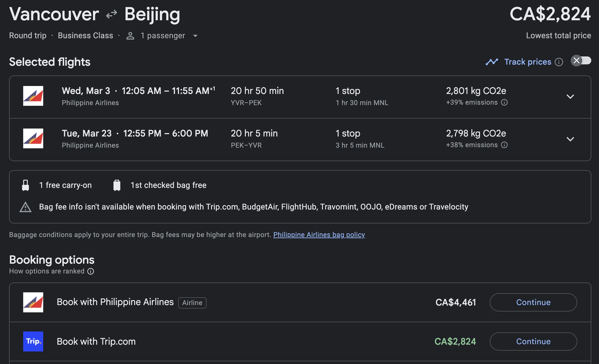Click the Vancouver–Beijing swap arrows icon
The width and height of the screenshot is (599, 364).
pyautogui.click(x=112, y=14)
